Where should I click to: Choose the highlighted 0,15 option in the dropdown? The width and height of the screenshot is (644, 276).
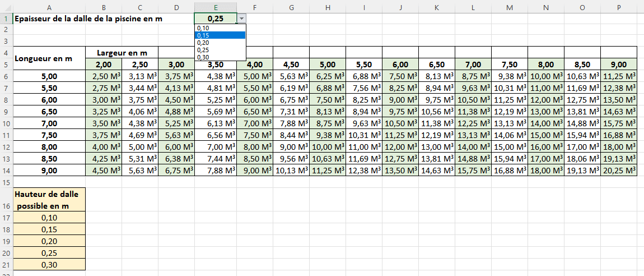click(x=219, y=35)
